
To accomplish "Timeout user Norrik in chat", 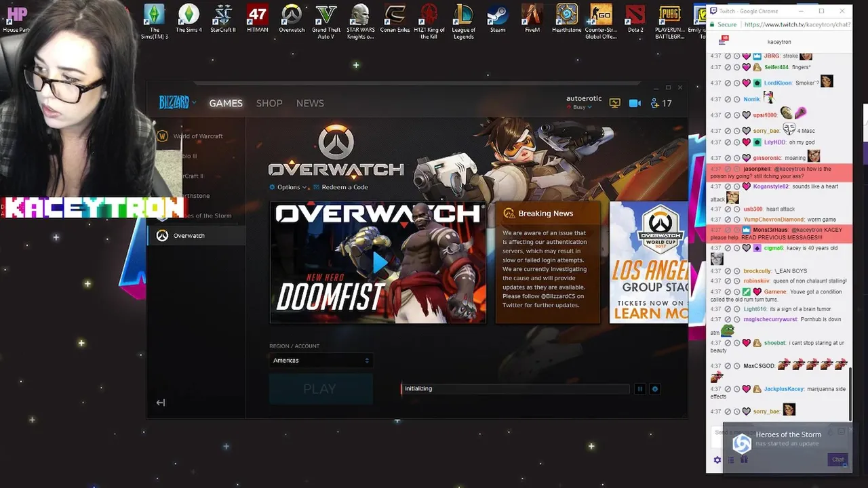I will tap(737, 100).
